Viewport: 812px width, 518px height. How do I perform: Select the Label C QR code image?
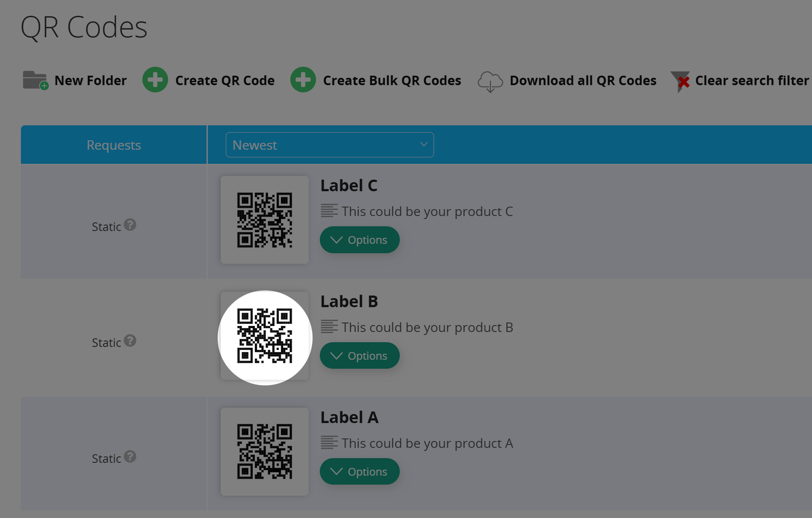click(264, 219)
